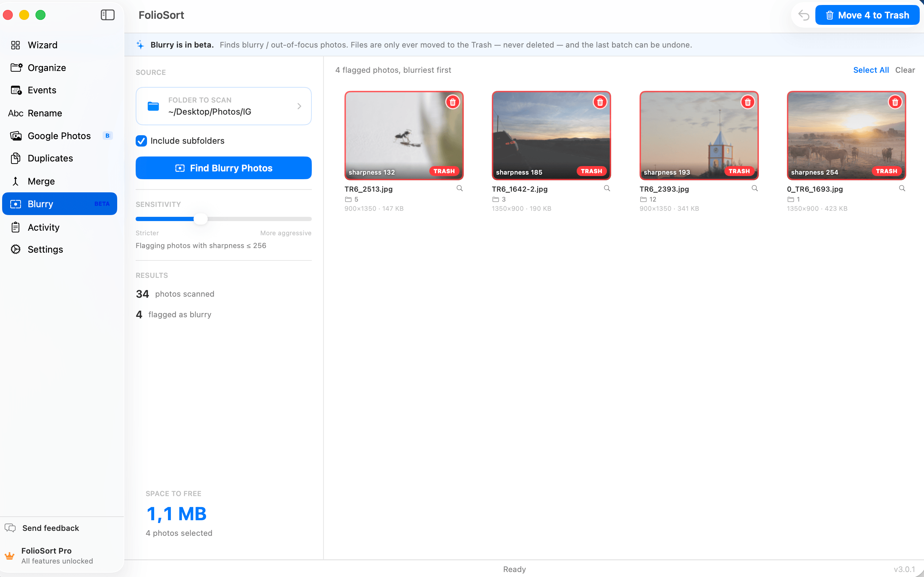Screen dimensions: 924x577
Task: Click the sensitivity slider handle
Action: coord(200,219)
